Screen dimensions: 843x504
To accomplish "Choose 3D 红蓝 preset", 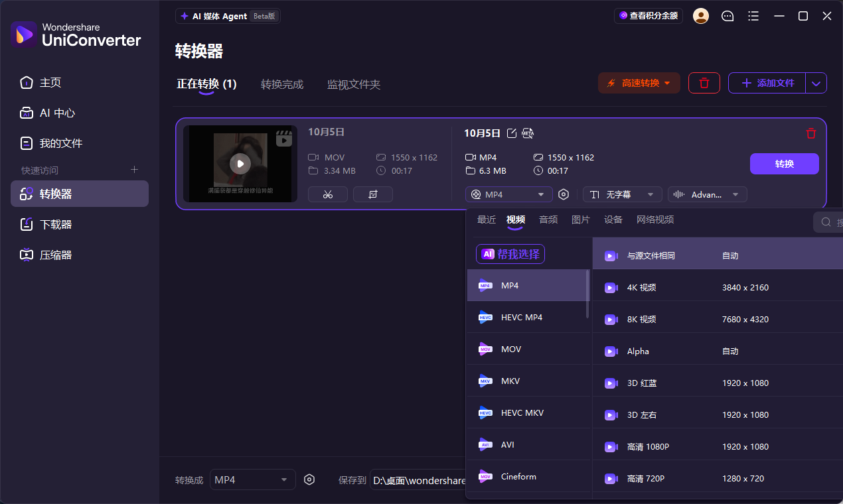I will tap(718, 383).
